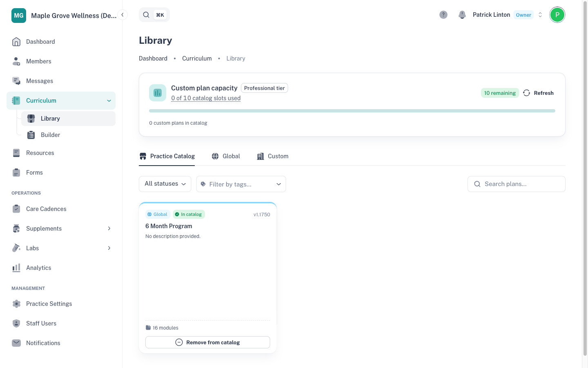The width and height of the screenshot is (588, 368).
Task: Click the Staff Users shield icon
Action: pos(16,323)
